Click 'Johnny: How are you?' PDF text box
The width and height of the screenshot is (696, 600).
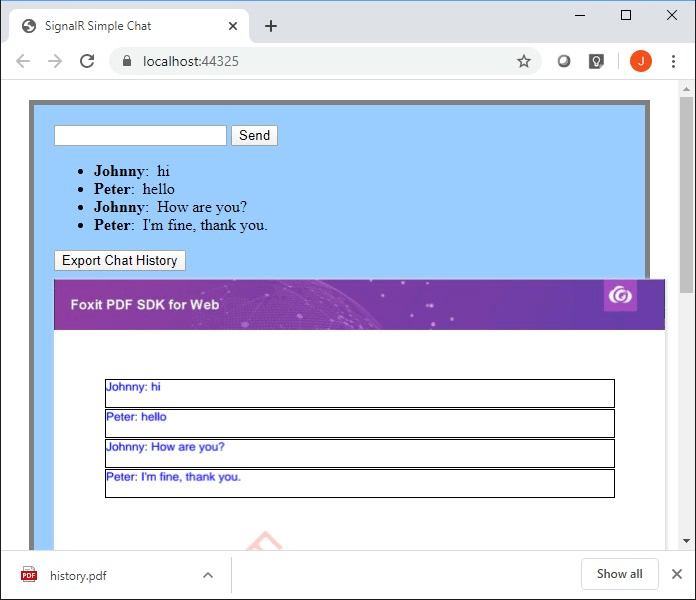360,453
